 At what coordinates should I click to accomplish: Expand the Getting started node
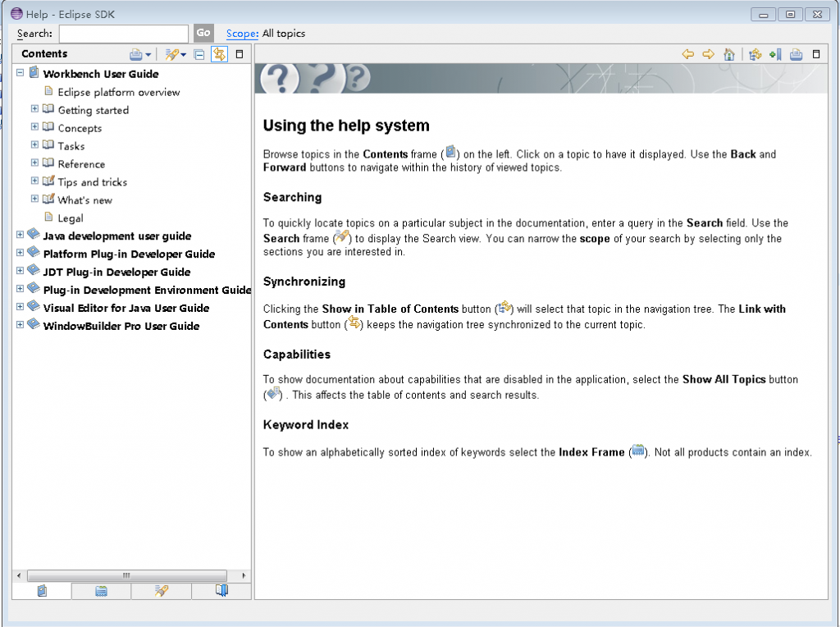pyautogui.click(x=34, y=109)
